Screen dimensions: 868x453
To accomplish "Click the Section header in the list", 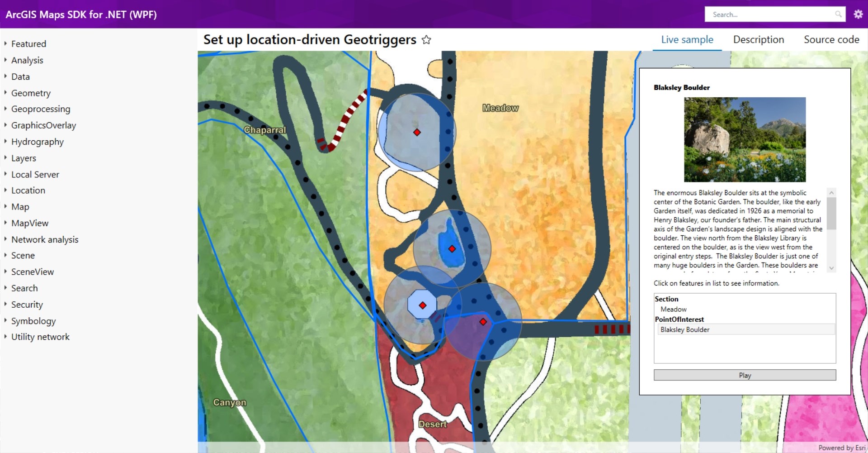I will point(666,299).
